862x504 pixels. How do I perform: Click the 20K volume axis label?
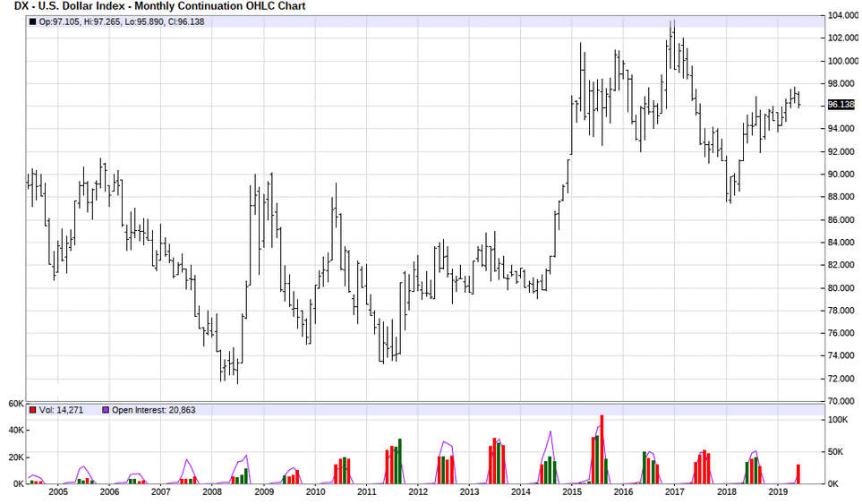(15, 457)
